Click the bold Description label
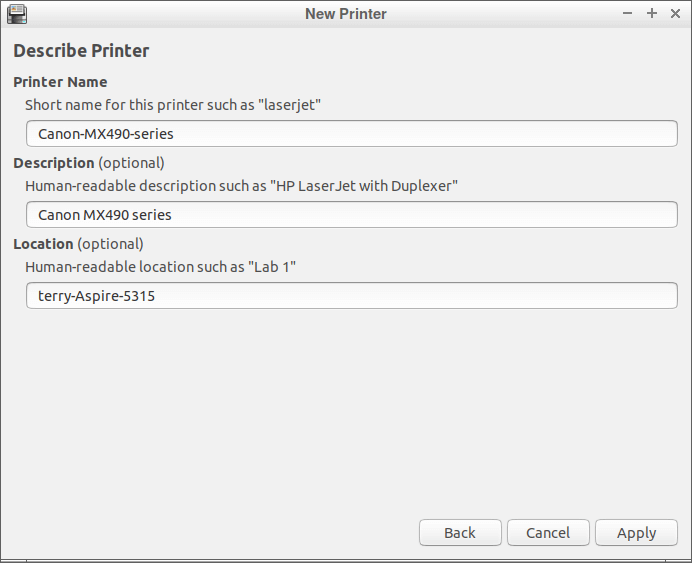Image resolution: width=692 pixels, height=563 pixels. click(54, 163)
